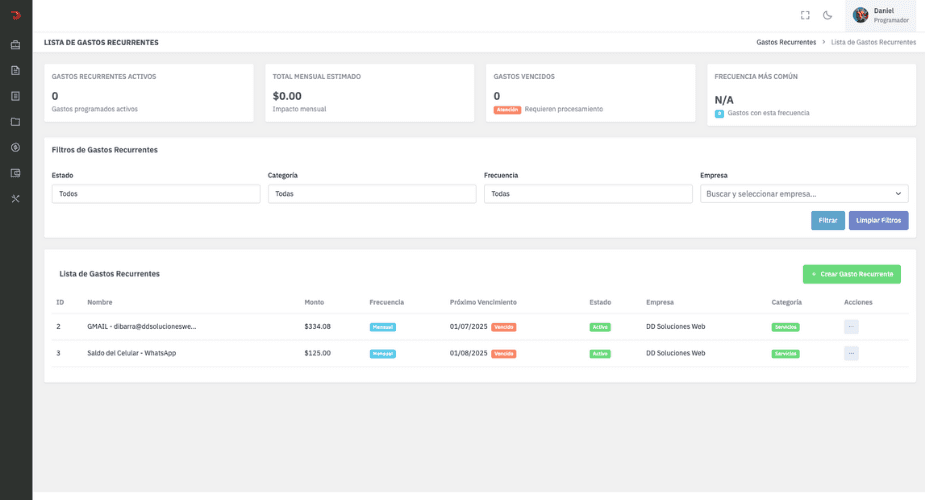
Task: Click the Gastos Recurrentes breadcrumb link
Action: click(x=786, y=42)
